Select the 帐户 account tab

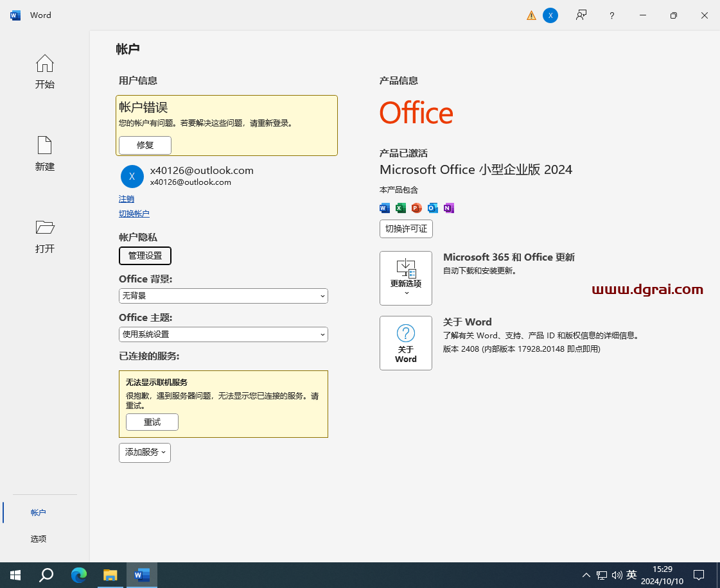39,512
